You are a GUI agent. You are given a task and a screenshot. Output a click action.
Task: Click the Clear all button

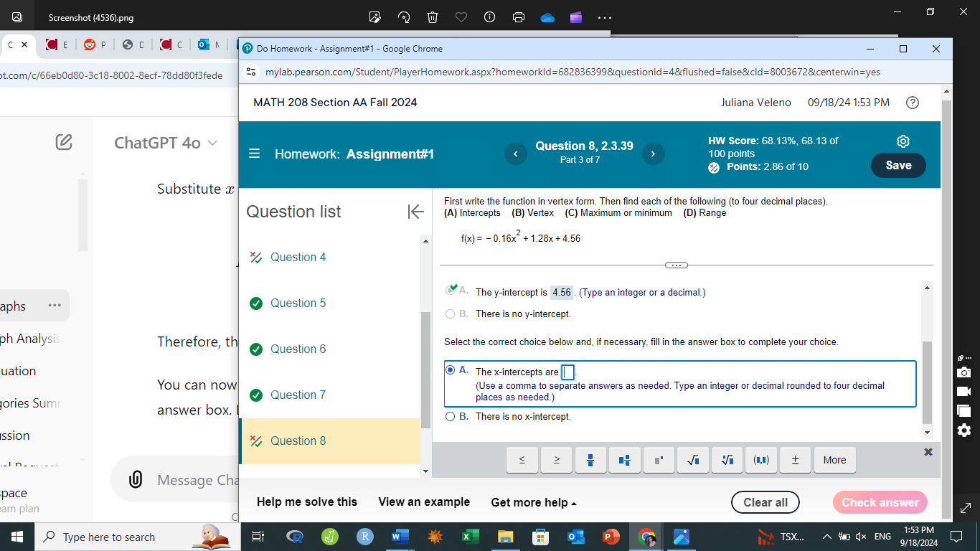tap(765, 502)
